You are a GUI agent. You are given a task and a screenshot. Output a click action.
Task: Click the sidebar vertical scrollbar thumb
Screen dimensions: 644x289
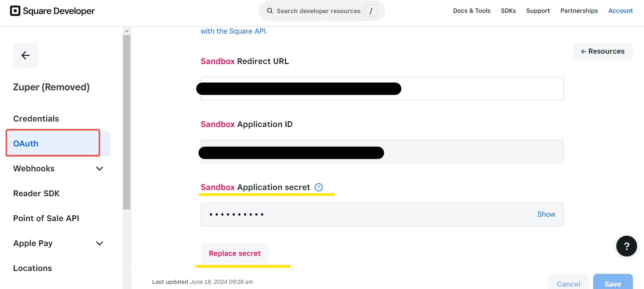pyautogui.click(x=127, y=121)
